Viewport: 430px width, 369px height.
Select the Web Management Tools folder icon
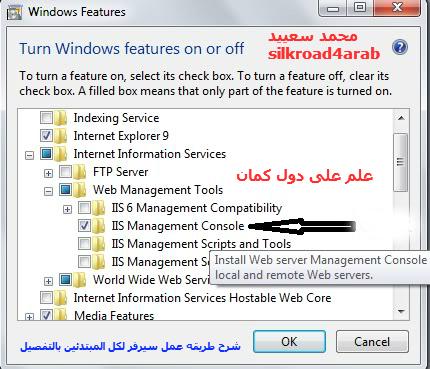coord(80,190)
